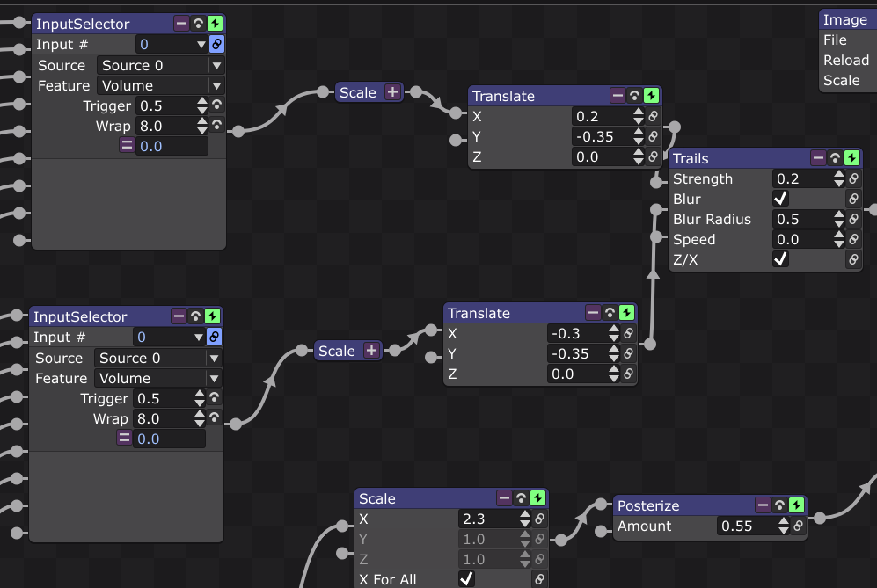Collapse the top InputSelector node with minus icon
877x588 pixels.
(x=181, y=24)
